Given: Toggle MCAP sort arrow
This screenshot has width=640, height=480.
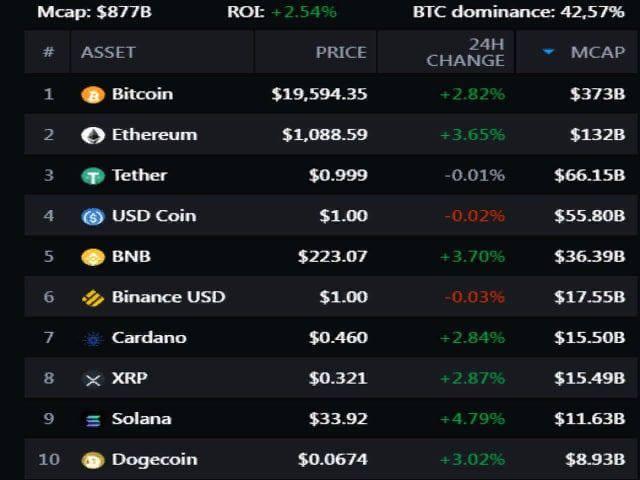Looking at the screenshot, I should click(x=548, y=52).
